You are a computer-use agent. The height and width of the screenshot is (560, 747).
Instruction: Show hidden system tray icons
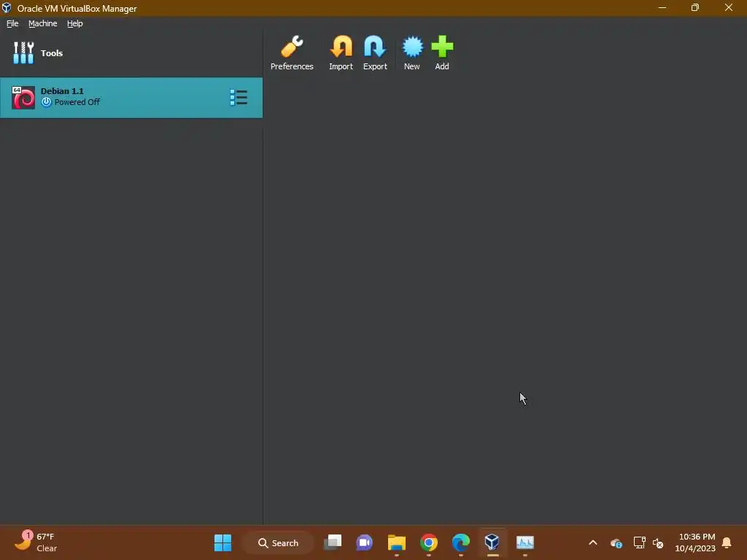tap(593, 542)
